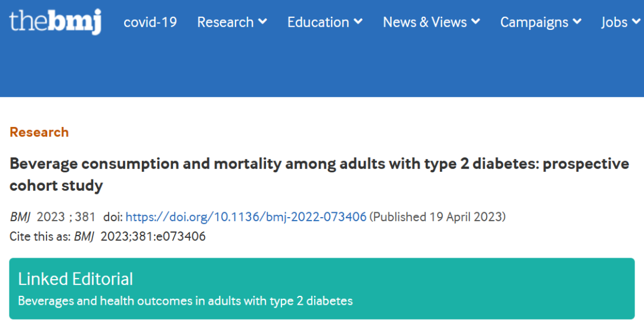644x328 pixels.
Task: Expand the Research dropdown chevron
Action: pos(262,22)
